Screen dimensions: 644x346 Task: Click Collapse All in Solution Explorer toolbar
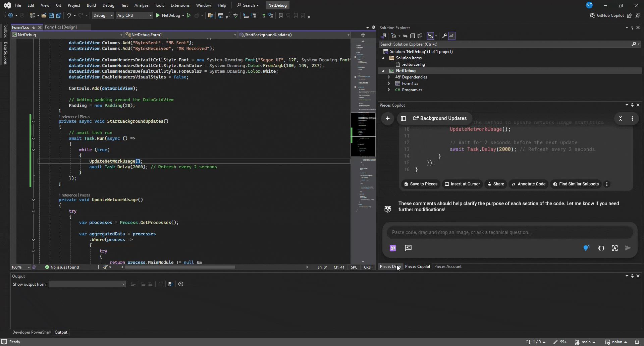point(413,36)
